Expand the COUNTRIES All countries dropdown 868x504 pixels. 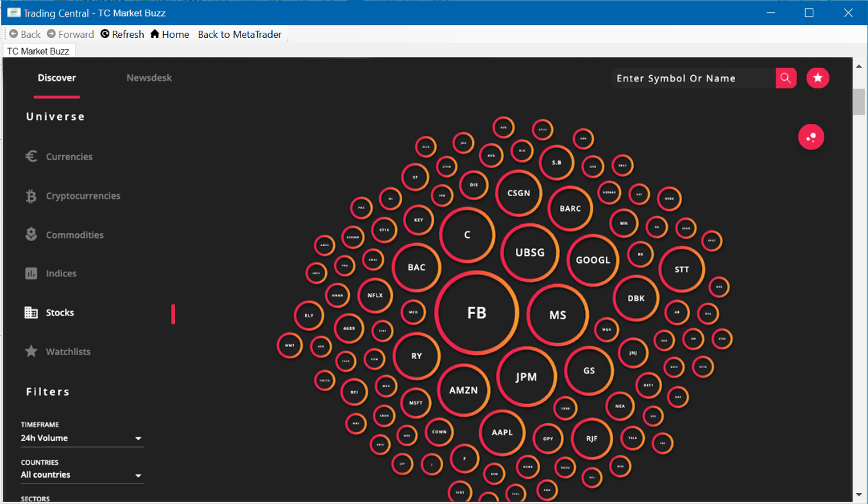click(82, 475)
